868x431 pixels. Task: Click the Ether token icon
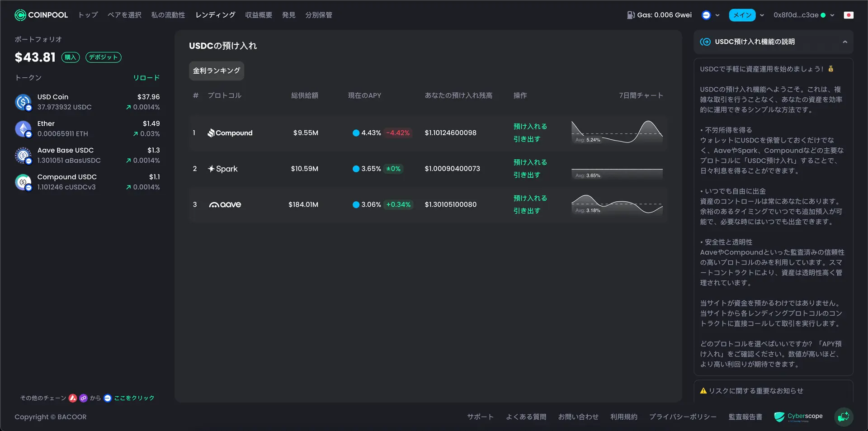(23, 129)
